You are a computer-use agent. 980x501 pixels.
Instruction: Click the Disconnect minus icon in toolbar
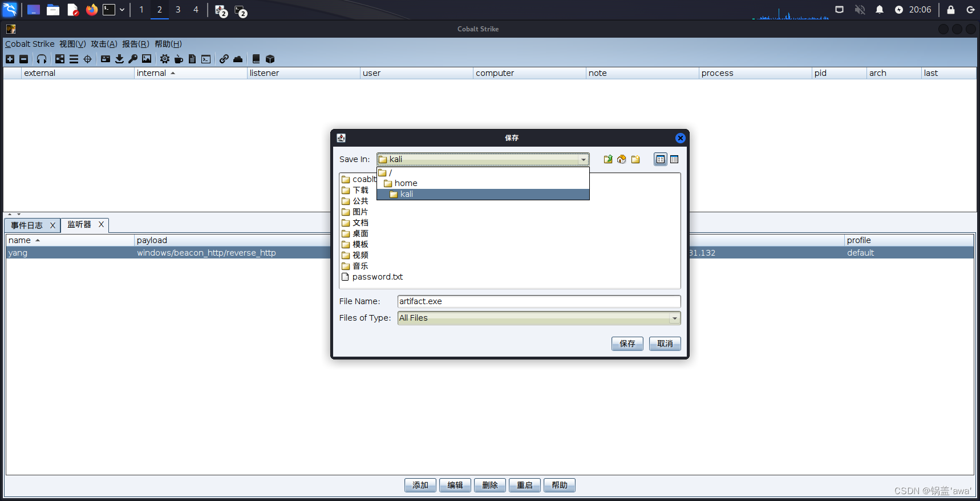pos(23,59)
